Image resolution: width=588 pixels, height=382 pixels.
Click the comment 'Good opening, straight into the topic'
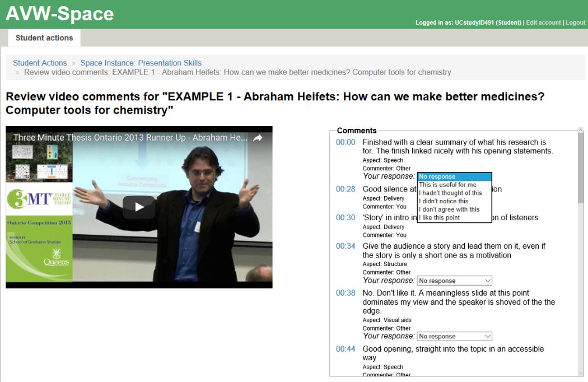(453, 353)
